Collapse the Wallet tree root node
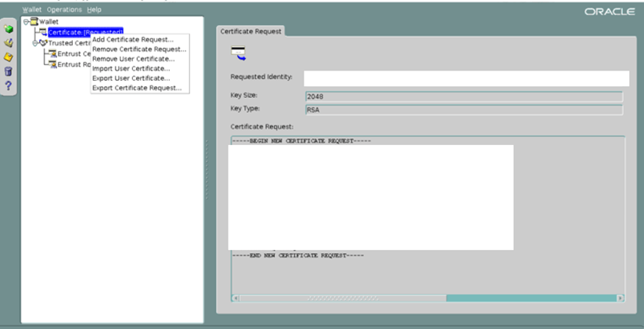Screen dimensions: 644x329 click(x=26, y=21)
